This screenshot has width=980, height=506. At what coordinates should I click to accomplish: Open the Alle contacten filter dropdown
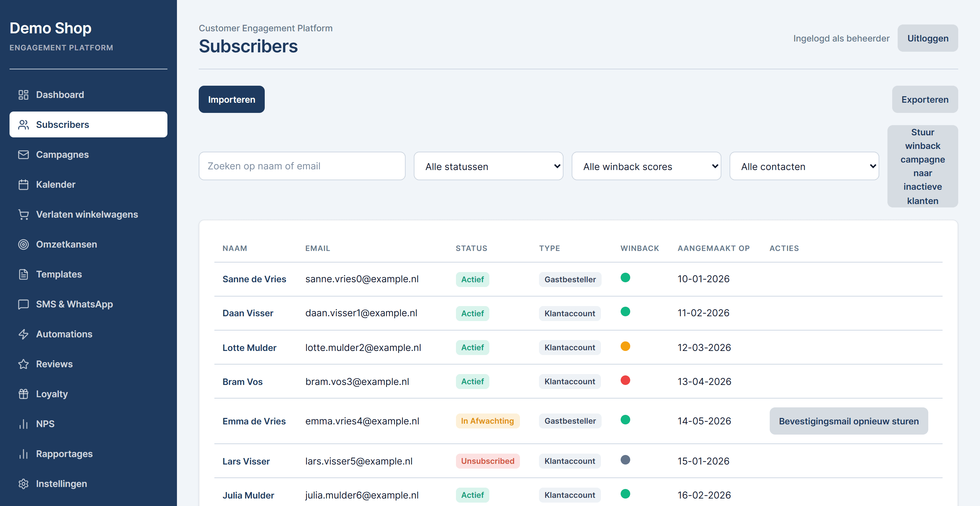[x=804, y=166]
